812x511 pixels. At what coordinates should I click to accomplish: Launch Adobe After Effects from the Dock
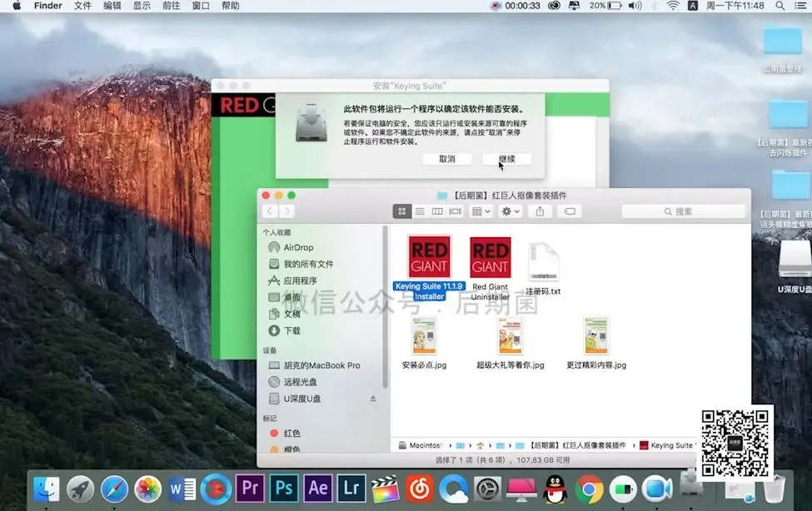click(x=317, y=489)
